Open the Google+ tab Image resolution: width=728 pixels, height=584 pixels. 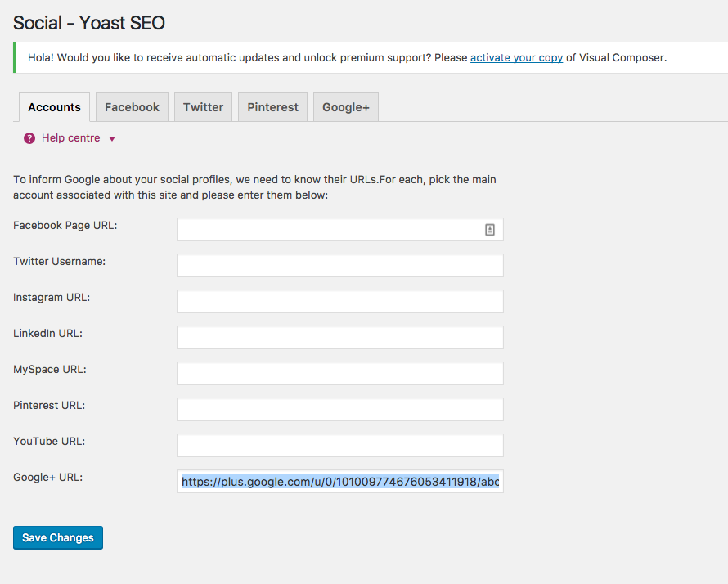(346, 107)
